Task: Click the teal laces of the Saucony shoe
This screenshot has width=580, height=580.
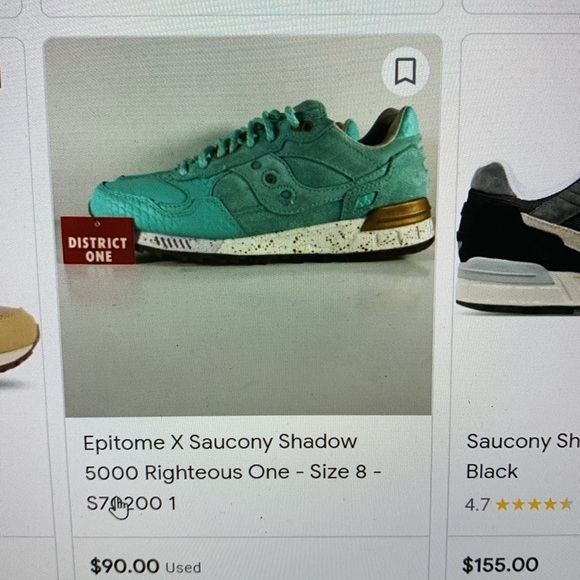Action: click(x=240, y=139)
